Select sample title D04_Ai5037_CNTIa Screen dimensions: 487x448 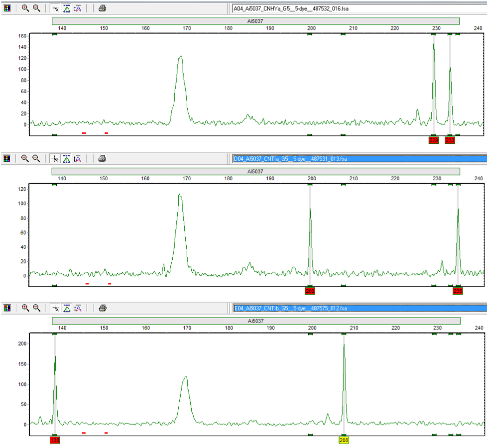pyautogui.click(x=359, y=159)
